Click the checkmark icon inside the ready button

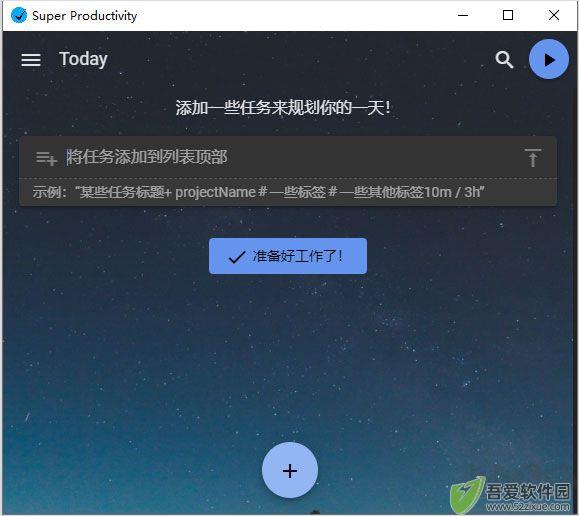tap(237, 257)
